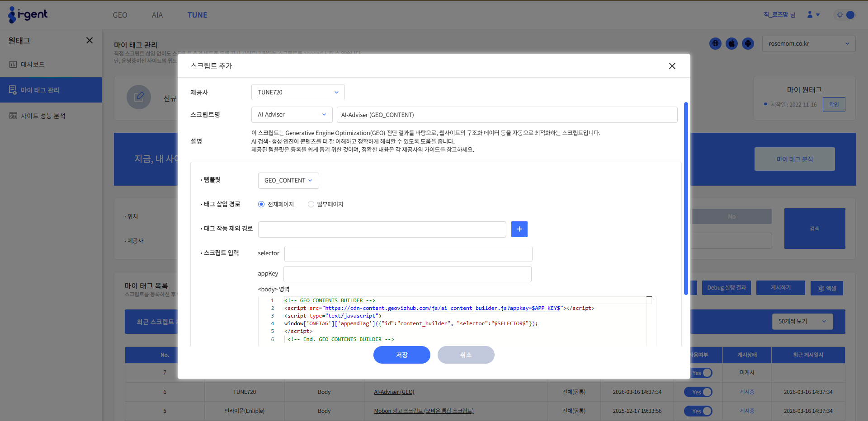The height and width of the screenshot is (421, 868).
Task: Click the 대시보드 sidebar icon
Action: coord(13,65)
